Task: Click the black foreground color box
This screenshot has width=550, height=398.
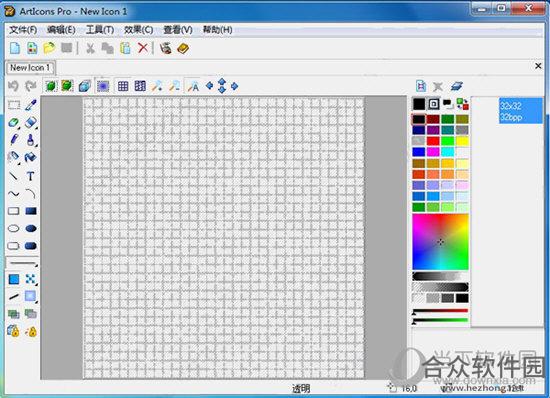Action: click(419, 104)
